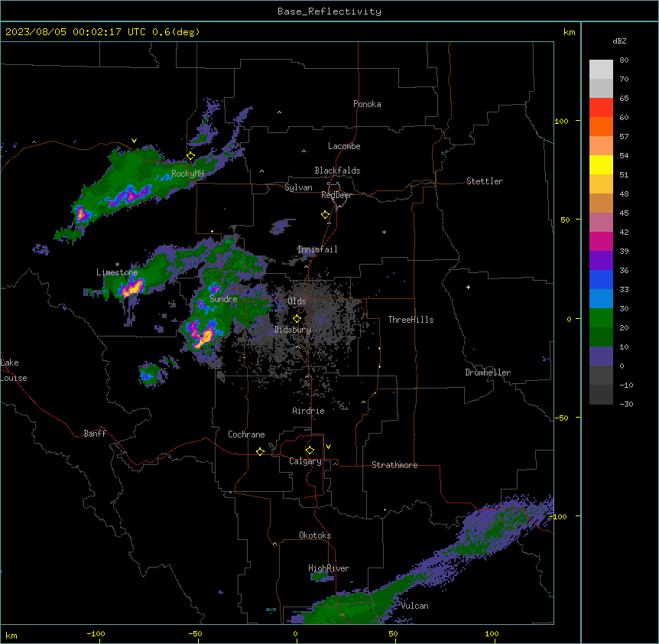Click the Vulcan town label

(414, 606)
